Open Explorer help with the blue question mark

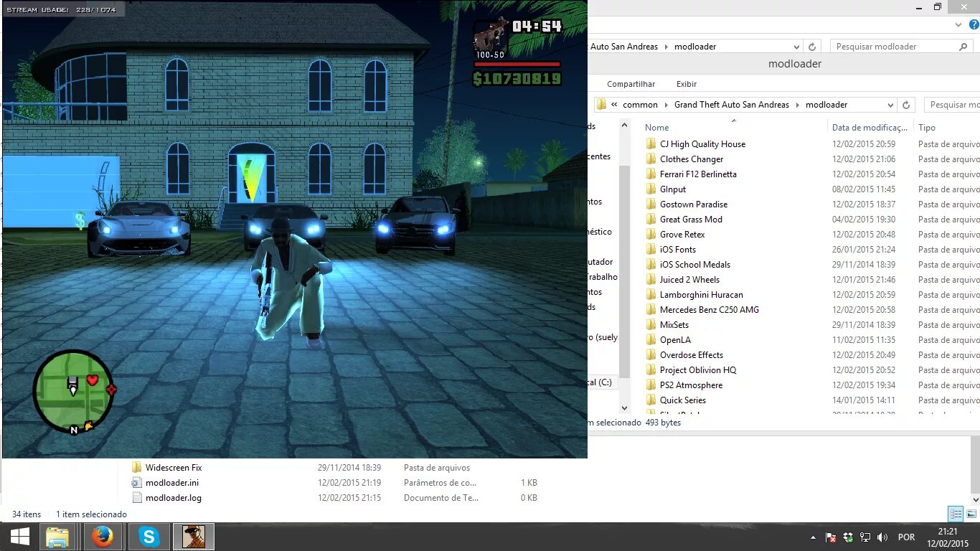(x=974, y=24)
